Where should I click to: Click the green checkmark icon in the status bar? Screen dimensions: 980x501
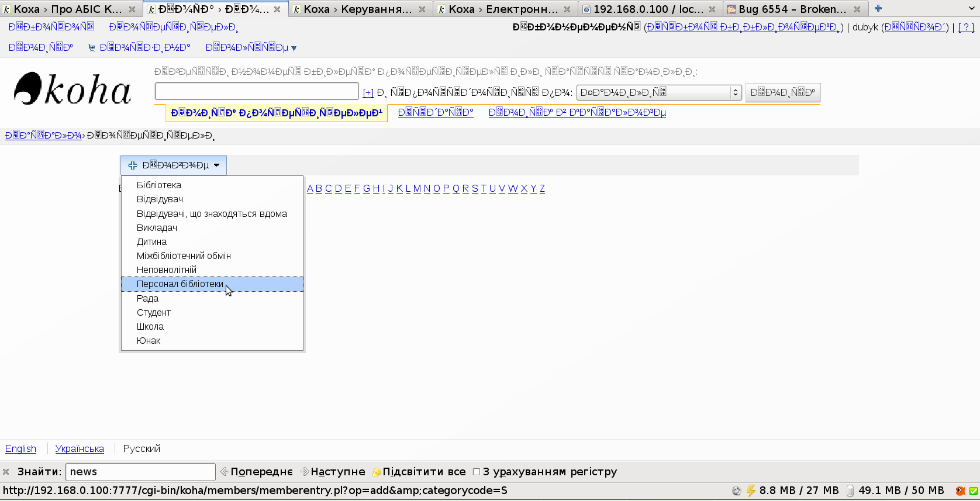[x=974, y=491]
